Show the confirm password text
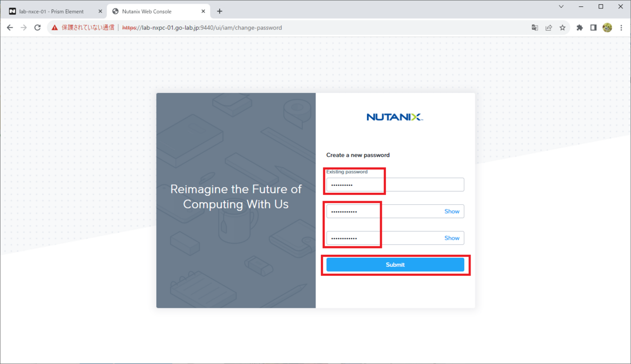The image size is (631, 364). (452, 238)
